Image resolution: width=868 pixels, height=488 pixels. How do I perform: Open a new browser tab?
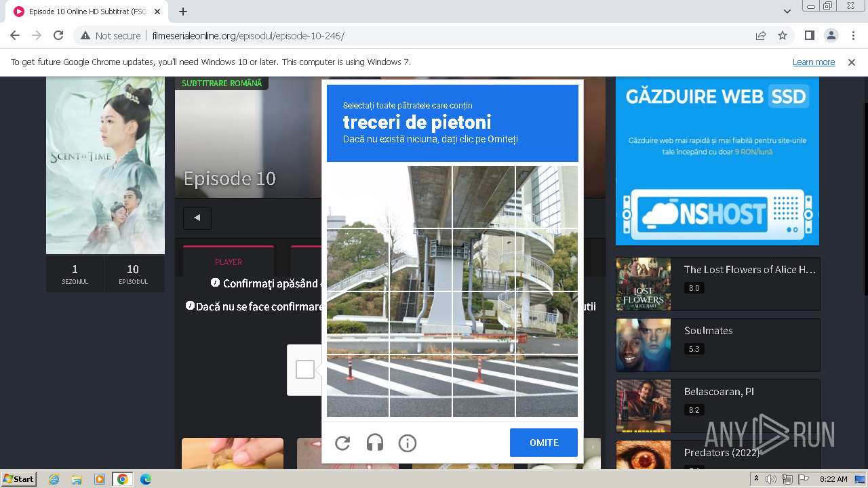(x=183, y=12)
